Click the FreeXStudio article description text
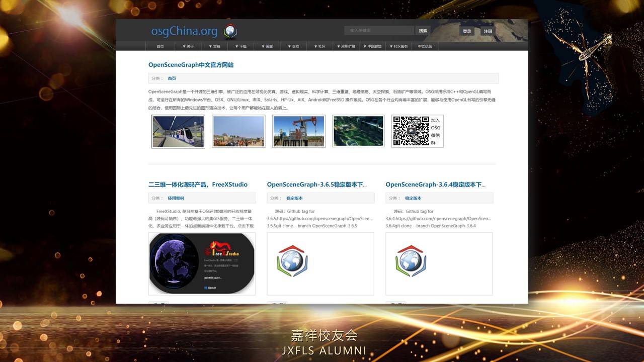Viewport: 644px width, 362px height. point(200,219)
